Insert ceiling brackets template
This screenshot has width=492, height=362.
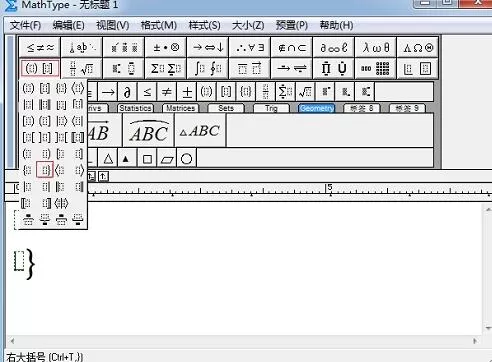tap(78, 105)
